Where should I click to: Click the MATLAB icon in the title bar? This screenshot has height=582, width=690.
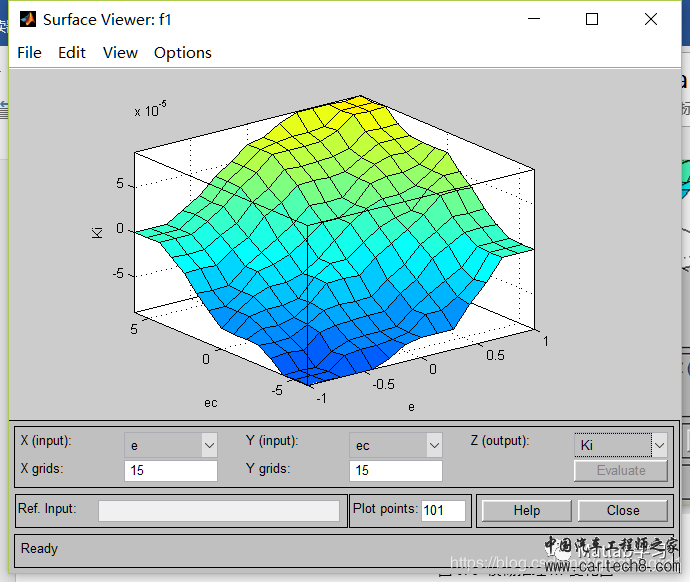pyautogui.click(x=28, y=19)
